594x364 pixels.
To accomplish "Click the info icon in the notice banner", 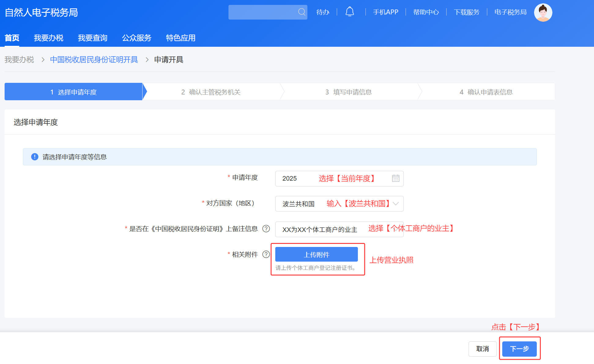I will point(35,157).
